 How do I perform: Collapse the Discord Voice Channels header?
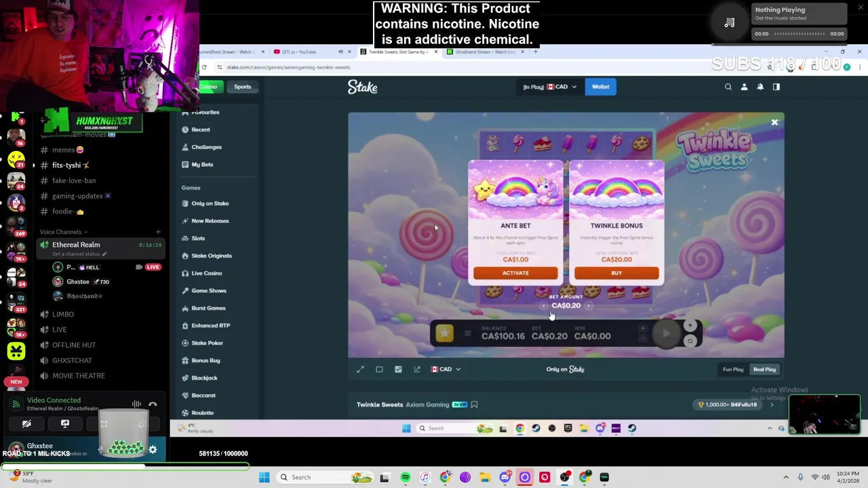coord(63,232)
